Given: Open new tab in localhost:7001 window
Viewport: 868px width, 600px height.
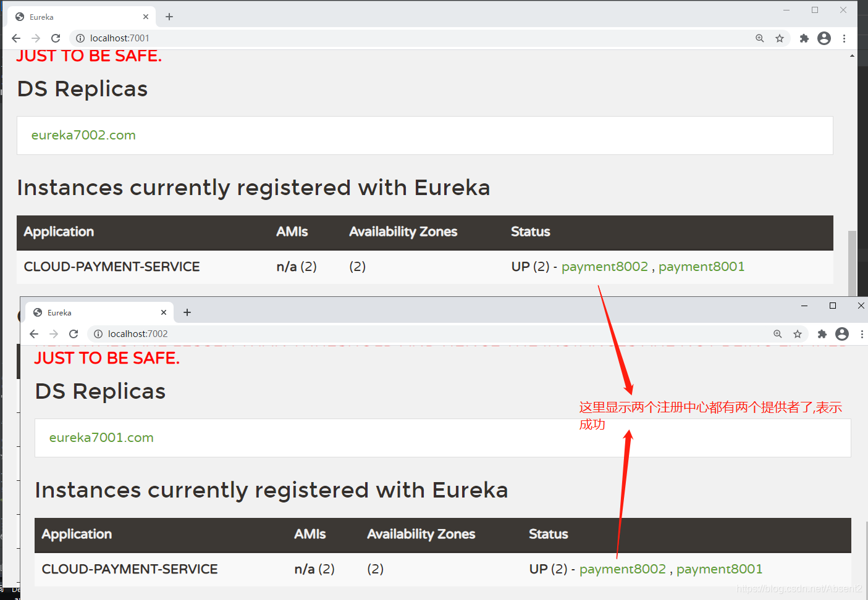Looking at the screenshot, I should 169,17.
